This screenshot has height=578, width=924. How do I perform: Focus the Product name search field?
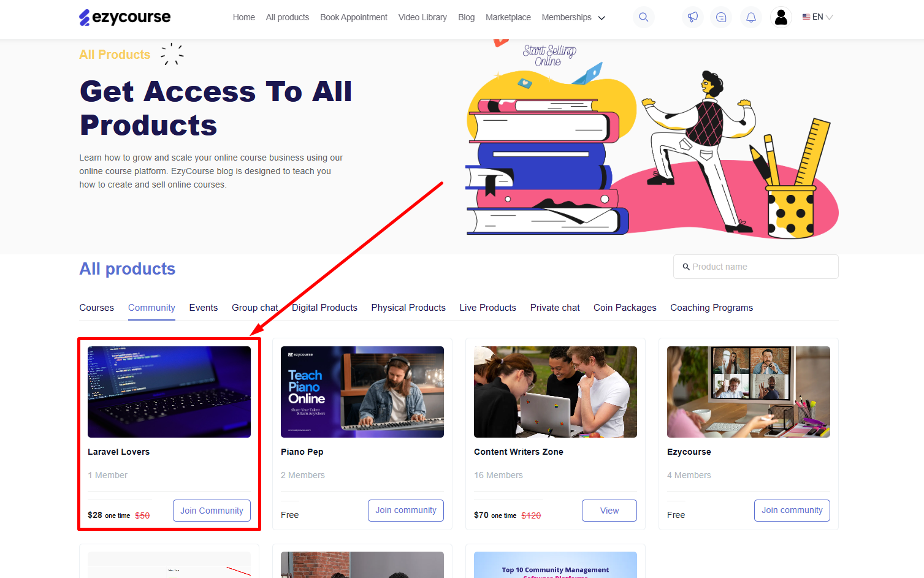click(755, 267)
